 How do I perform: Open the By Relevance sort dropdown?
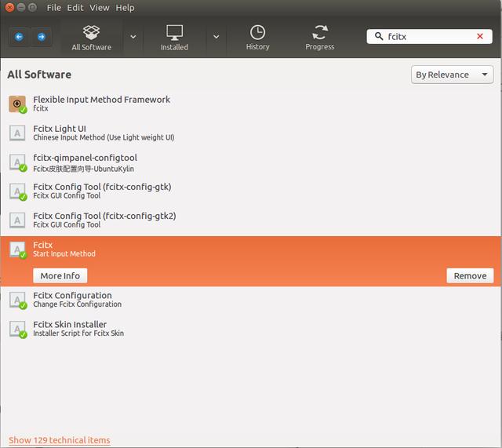[452, 75]
